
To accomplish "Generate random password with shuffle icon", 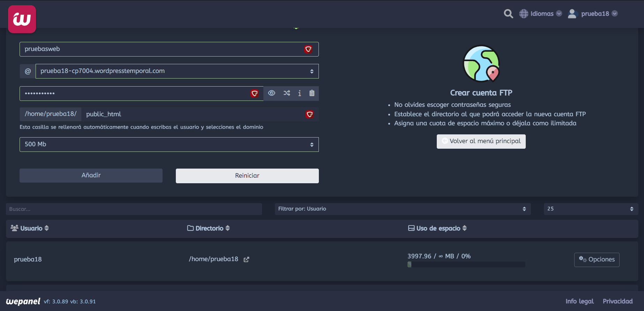I will [x=287, y=93].
